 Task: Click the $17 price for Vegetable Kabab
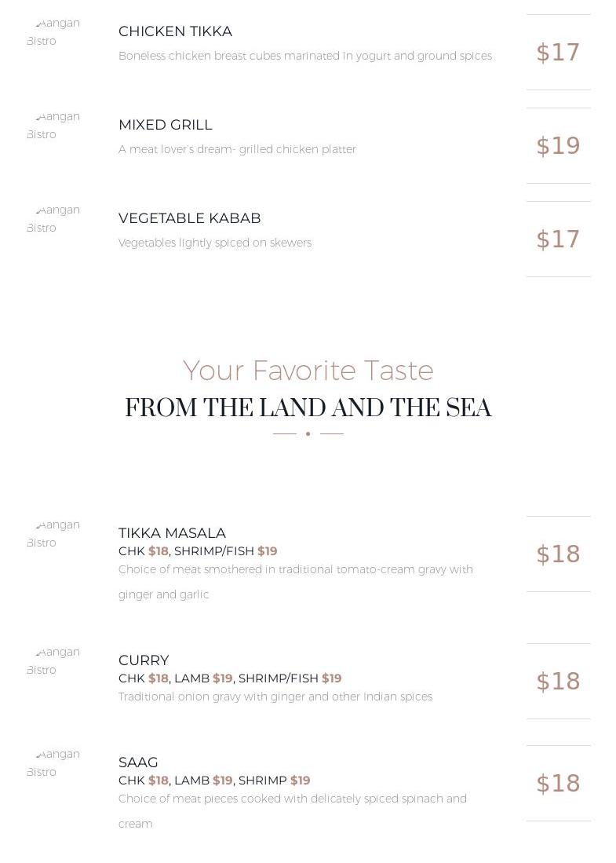pos(558,240)
